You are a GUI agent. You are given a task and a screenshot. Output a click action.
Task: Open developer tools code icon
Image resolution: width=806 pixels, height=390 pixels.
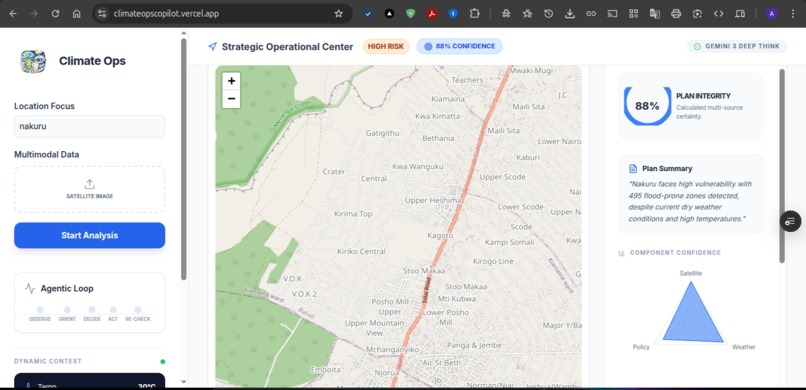pos(719,14)
